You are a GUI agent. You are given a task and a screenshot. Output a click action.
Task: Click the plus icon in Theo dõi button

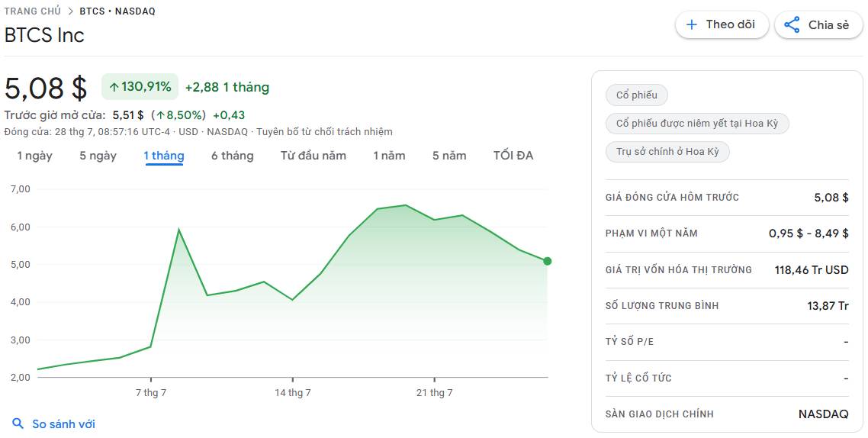click(x=691, y=25)
